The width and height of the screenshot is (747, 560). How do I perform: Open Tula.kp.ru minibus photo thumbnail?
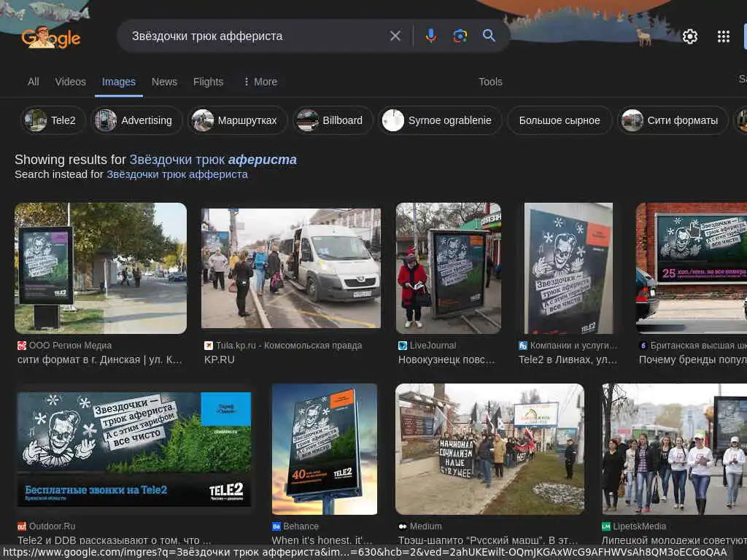click(290, 268)
